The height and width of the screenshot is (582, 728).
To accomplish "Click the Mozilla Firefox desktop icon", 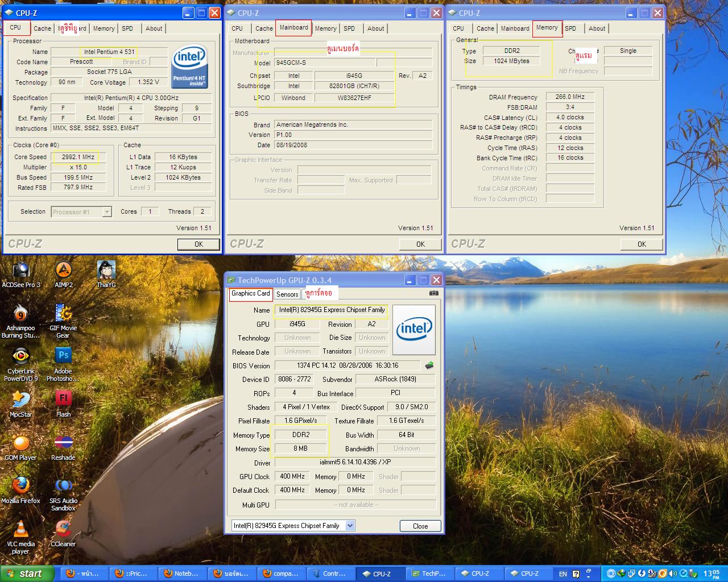I will (x=21, y=491).
